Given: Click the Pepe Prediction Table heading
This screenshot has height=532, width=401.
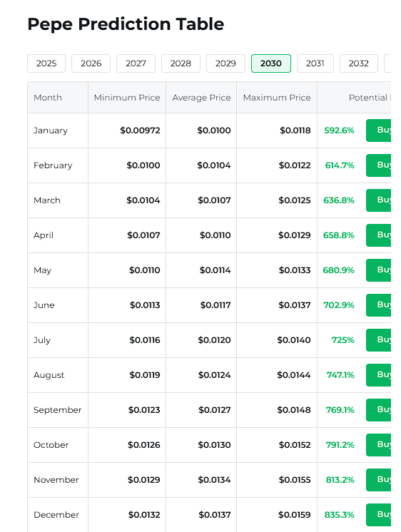Looking at the screenshot, I should pyautogui.click(x=126, y=24).
